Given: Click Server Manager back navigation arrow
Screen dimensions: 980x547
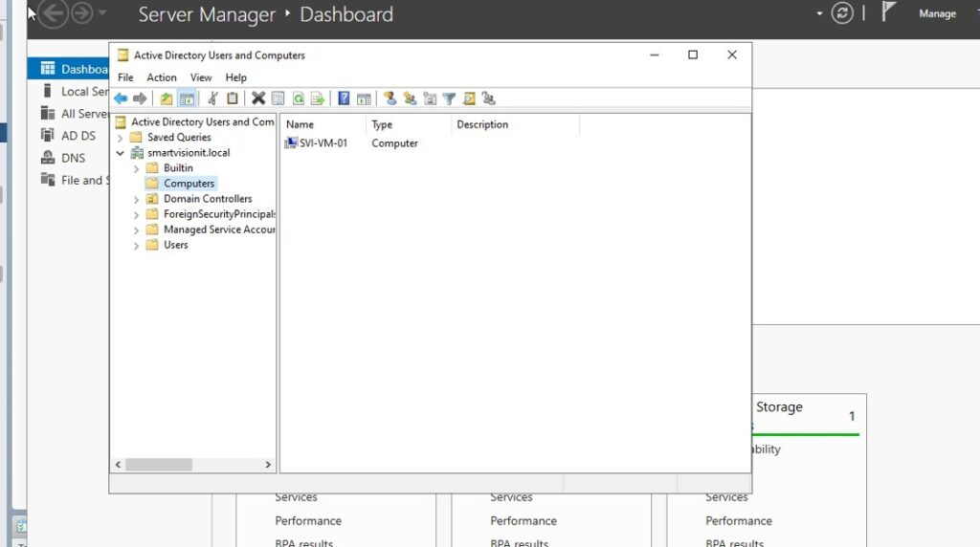Looking at the screenshot, I should (55, 13).
